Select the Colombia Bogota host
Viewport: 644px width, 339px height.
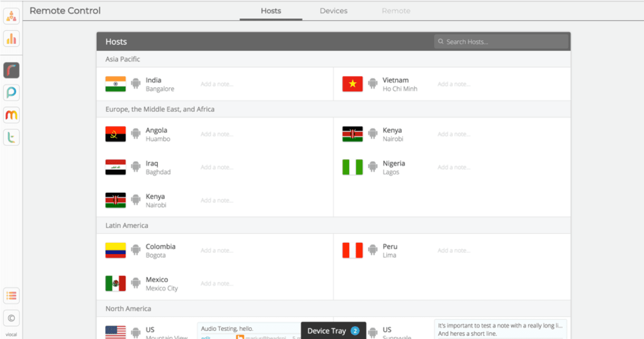click(x=160, y=250)
